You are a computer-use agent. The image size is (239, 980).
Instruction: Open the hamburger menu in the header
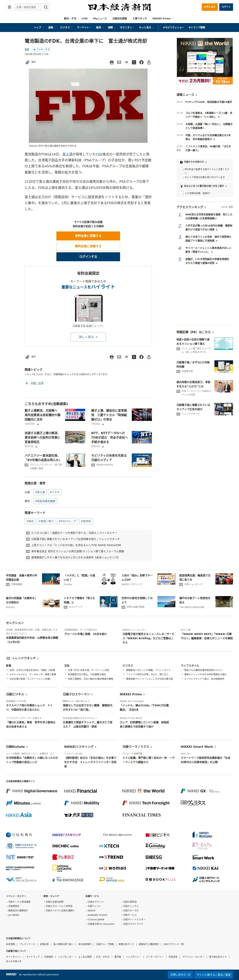[x=9, y=7]
